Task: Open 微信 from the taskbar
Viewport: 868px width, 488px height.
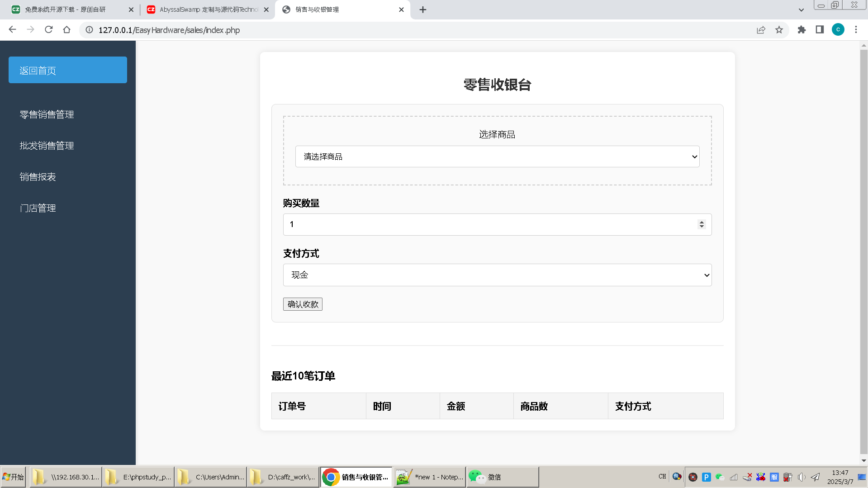Action: [x=503, y=477]
